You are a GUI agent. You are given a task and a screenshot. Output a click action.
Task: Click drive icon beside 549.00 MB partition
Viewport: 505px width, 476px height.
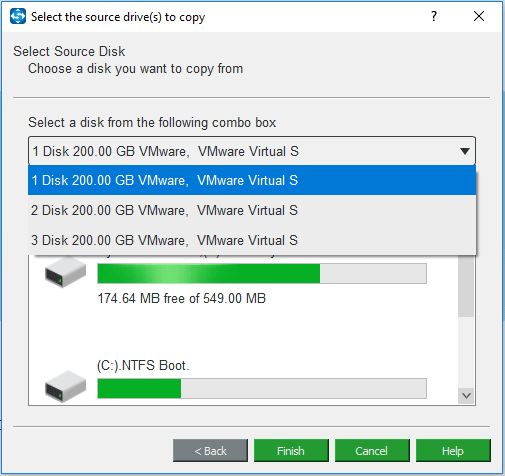pos(65,272)
